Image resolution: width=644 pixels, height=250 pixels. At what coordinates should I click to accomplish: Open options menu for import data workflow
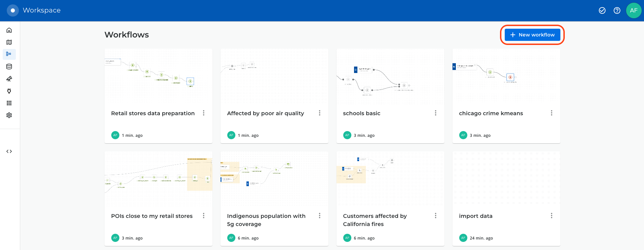[552, 216]
